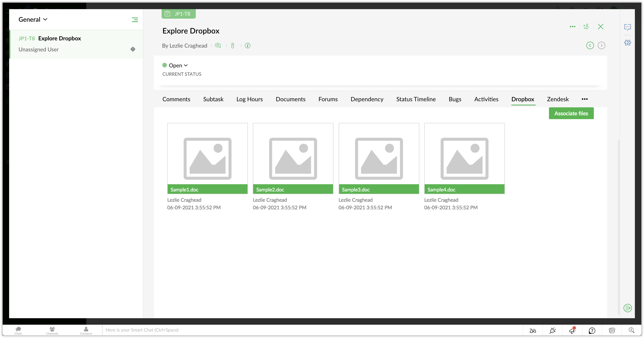Click the comments icon beside author name

pos(218,45)
